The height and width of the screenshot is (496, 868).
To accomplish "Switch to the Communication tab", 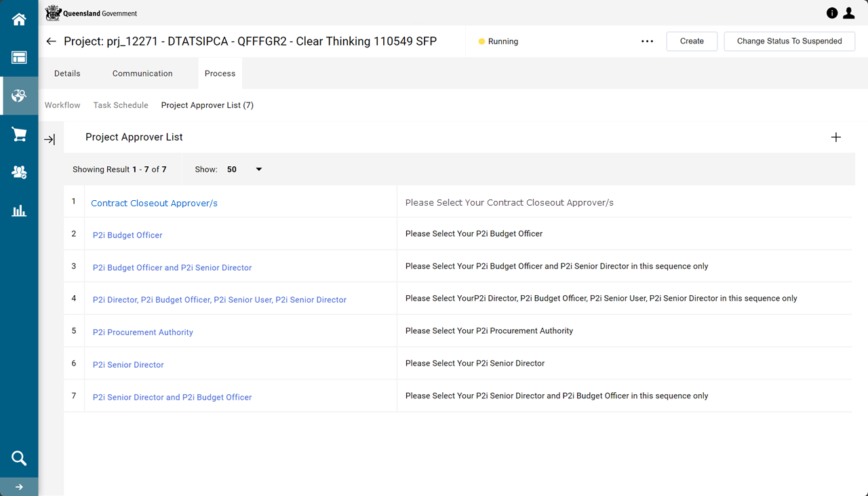I will [x=142, y=73].
